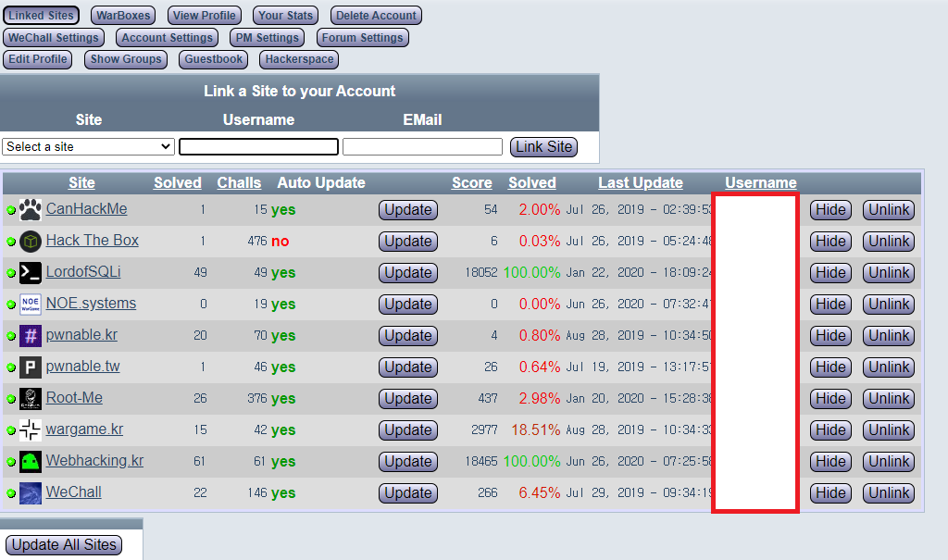The width and height of the screenshot is (948, 560).
Task: Update the Hack The Box score
Action: pyautogui.click(x=408, y=242)
